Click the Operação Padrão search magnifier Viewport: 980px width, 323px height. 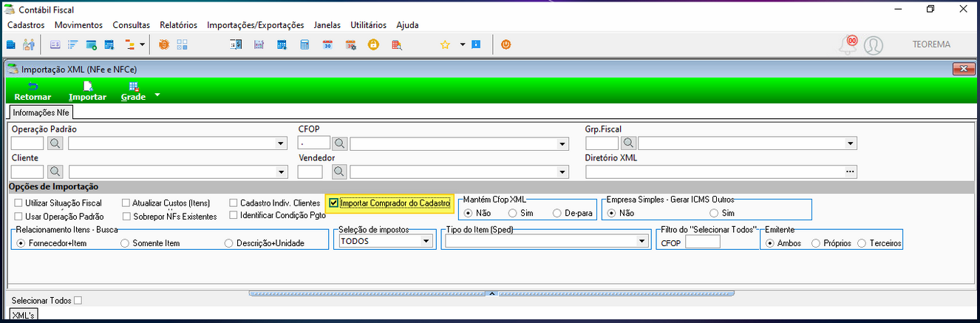[x=55, y=143]
